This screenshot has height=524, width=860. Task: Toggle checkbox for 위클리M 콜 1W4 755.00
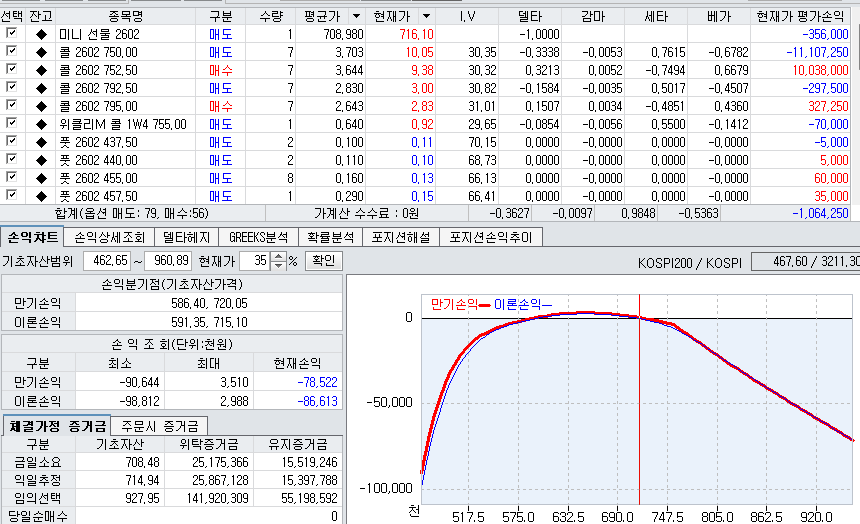pyautogui.click(x=11, y=123)
